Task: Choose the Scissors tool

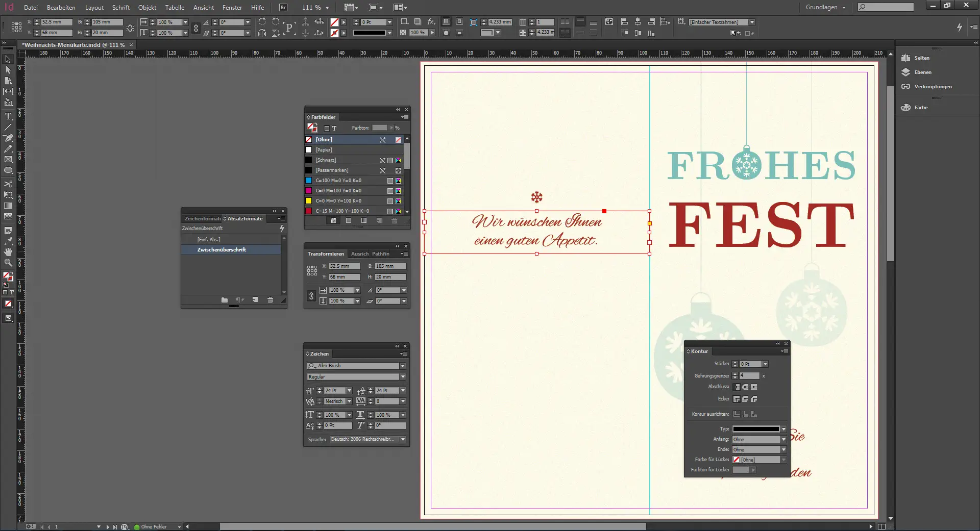Action: pos(8,184)
